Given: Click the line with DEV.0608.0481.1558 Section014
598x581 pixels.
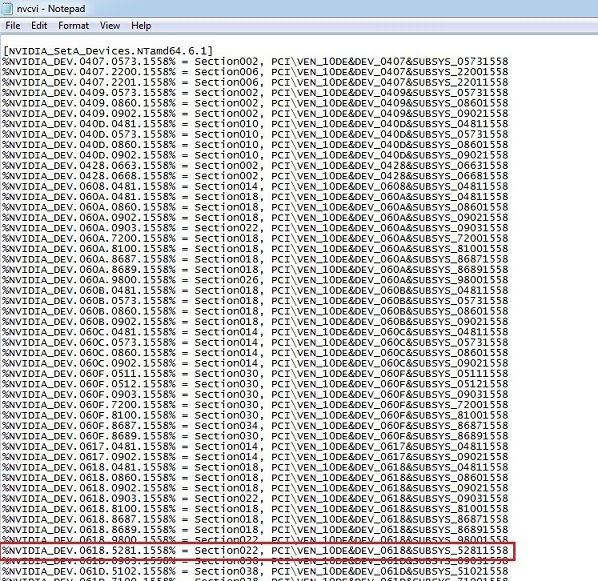Looking at the screenshot, I should point(256,186).
